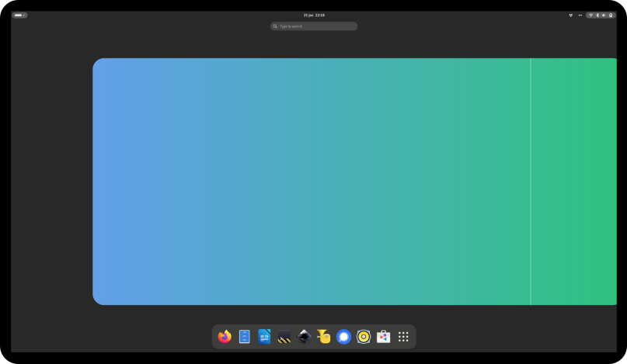The image size is (627, 364).
Task: Click the dash-shaped tray indicator icon
Action: click(580, 16)
